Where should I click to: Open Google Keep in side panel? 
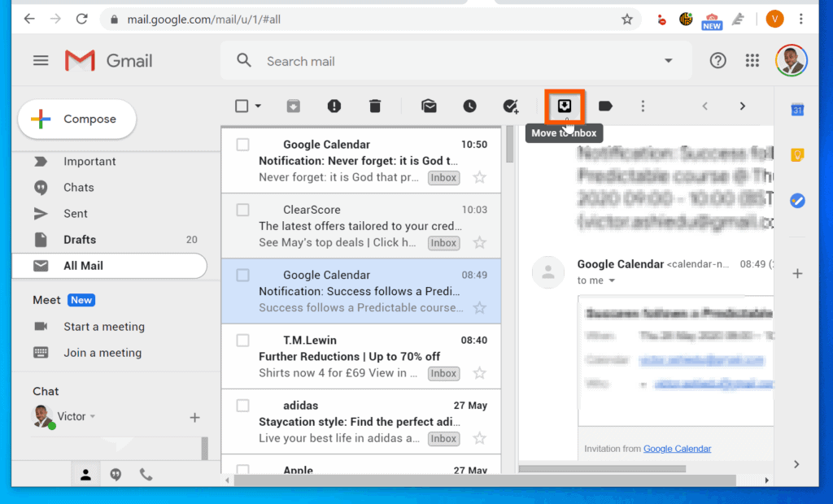[797, 155]
